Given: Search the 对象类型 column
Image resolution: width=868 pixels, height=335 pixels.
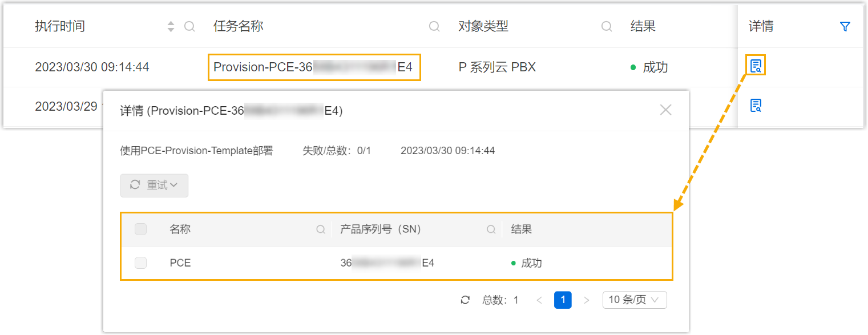Looking at the screenshot, I should point(607,27).
